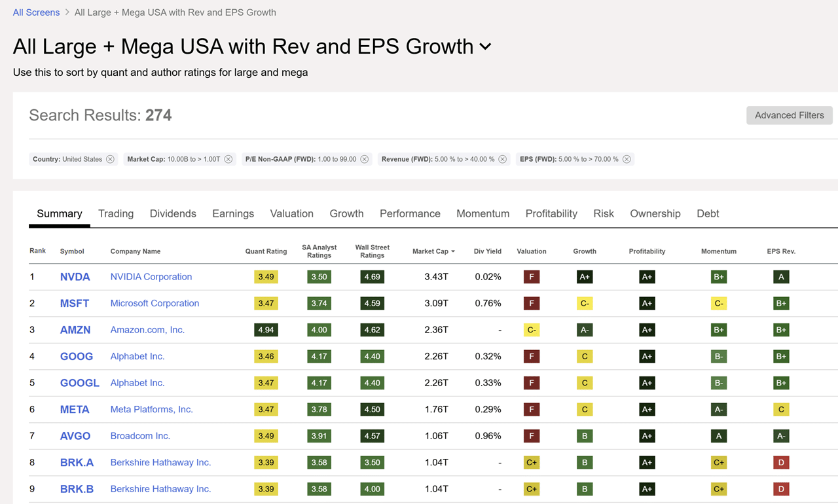Open the BRK.B ticker link

click(x=77, y=489)
